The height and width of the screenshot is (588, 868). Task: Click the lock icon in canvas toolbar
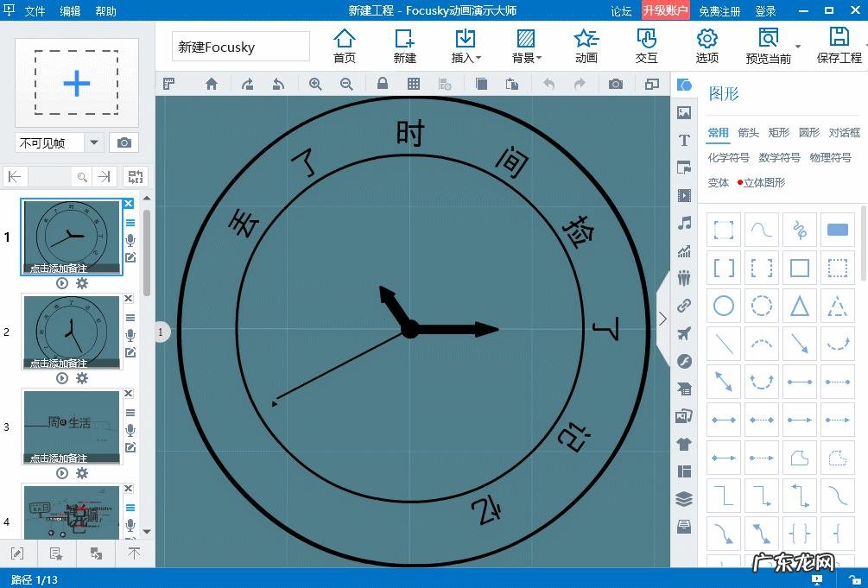(382, 84)
